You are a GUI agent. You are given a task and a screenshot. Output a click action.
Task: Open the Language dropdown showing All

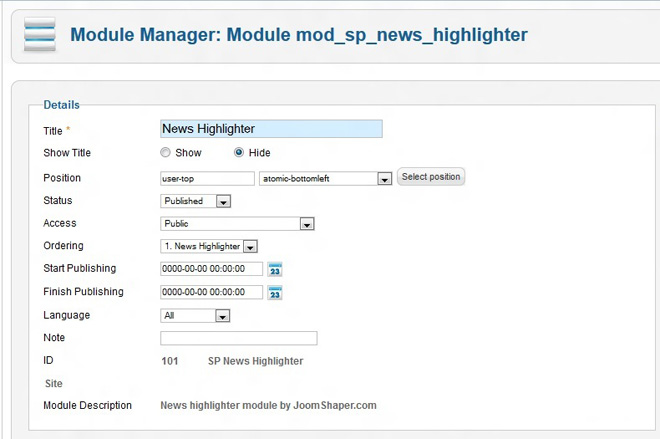(x=223, y=316)
